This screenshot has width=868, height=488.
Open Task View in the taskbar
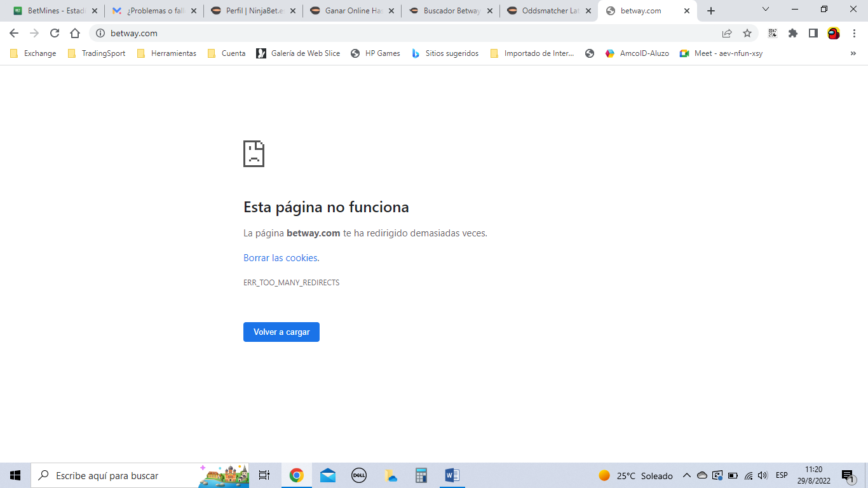click(264, 475)
